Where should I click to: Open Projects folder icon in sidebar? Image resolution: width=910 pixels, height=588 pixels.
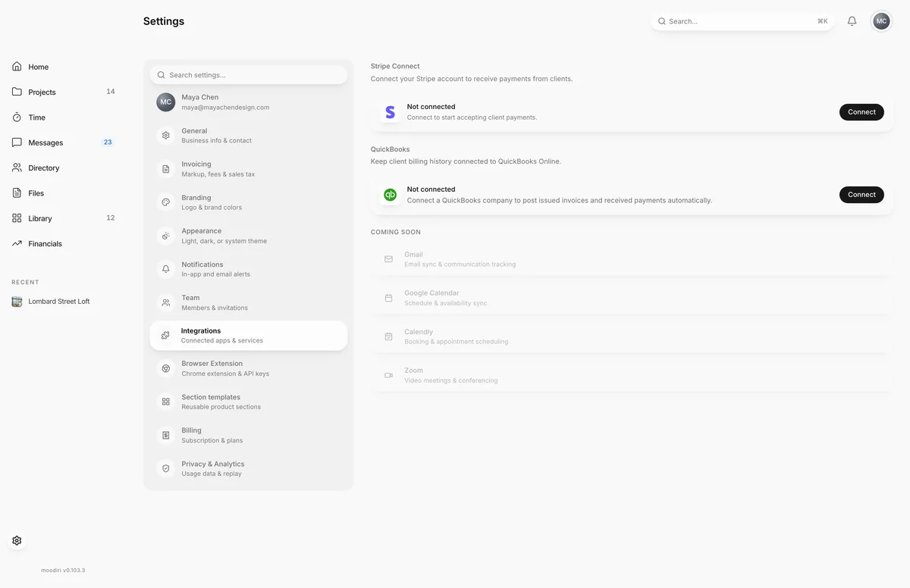point(17,92)
